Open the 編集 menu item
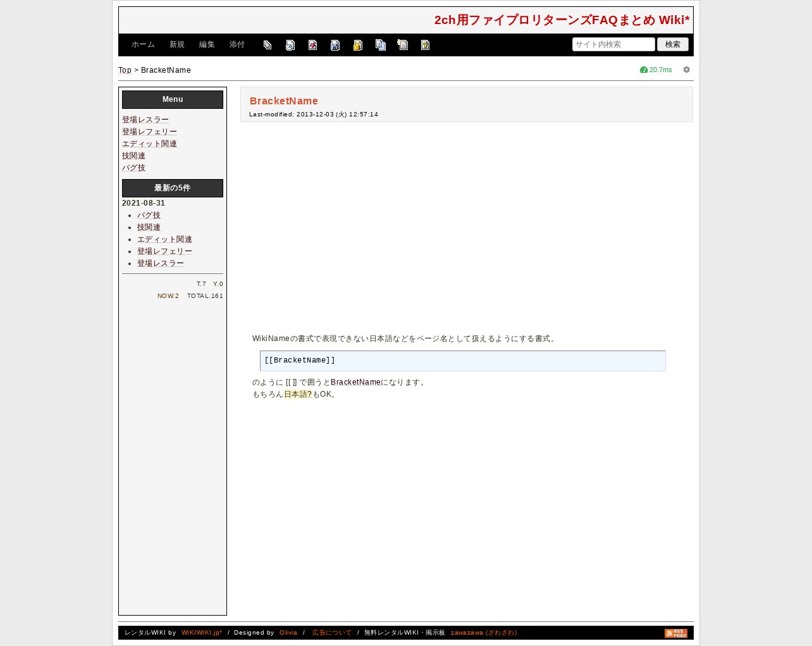Screen dimensions: 812x646 [207, 45]
